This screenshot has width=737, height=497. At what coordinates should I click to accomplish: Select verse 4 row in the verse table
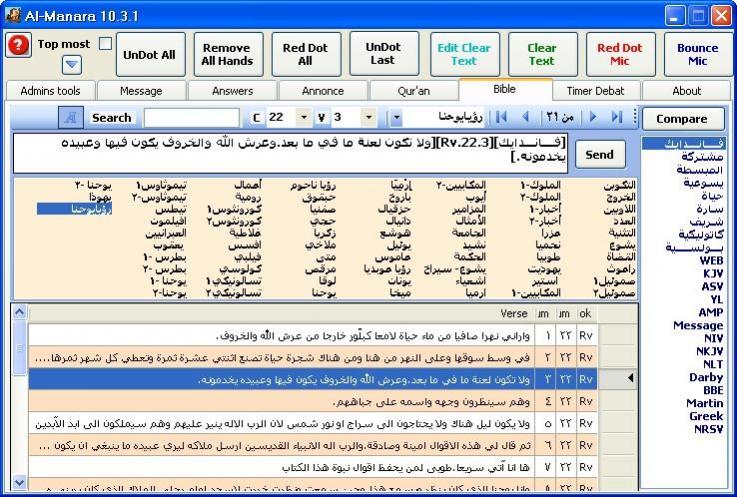pyautogui.click(x=300, y=401)
